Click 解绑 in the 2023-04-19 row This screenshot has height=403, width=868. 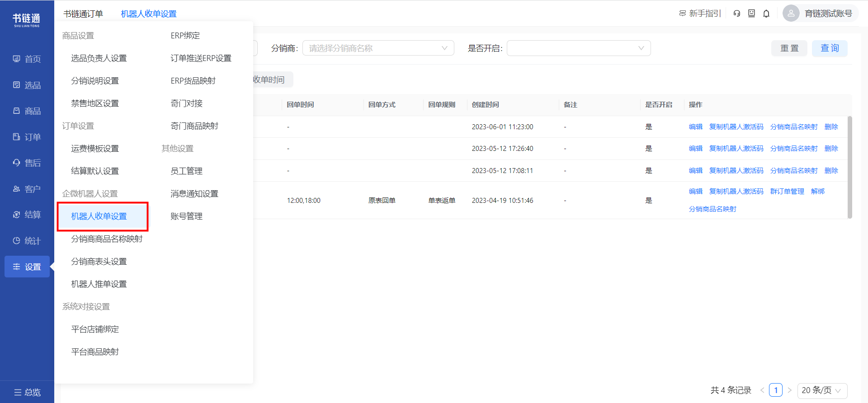[x=818, y=192]
